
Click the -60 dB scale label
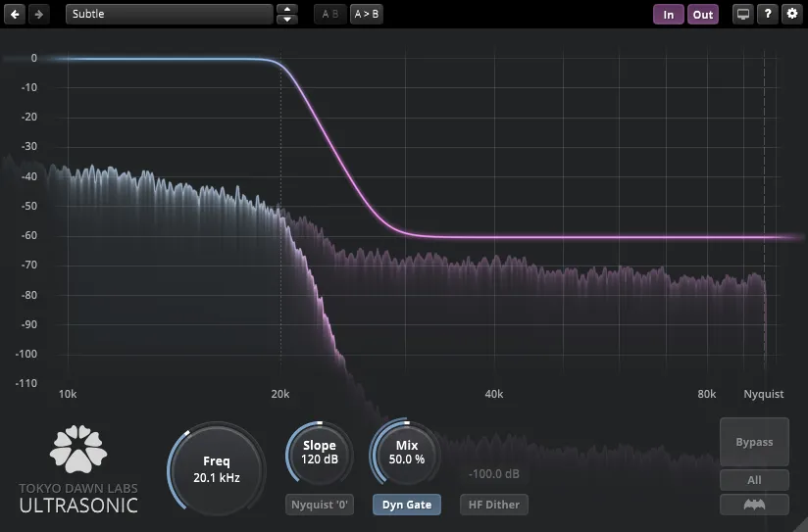click(28, 235)
